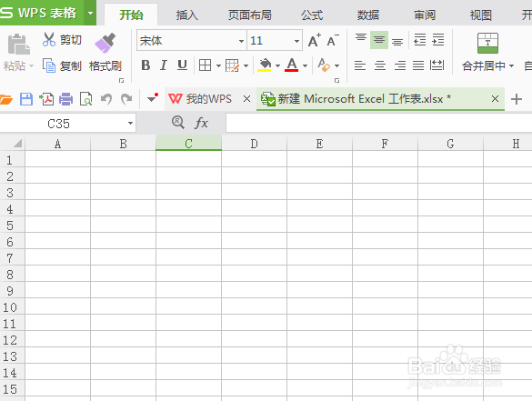532x401 pixels.
Task: Open the insert function fx button
Action: point(201,123)
